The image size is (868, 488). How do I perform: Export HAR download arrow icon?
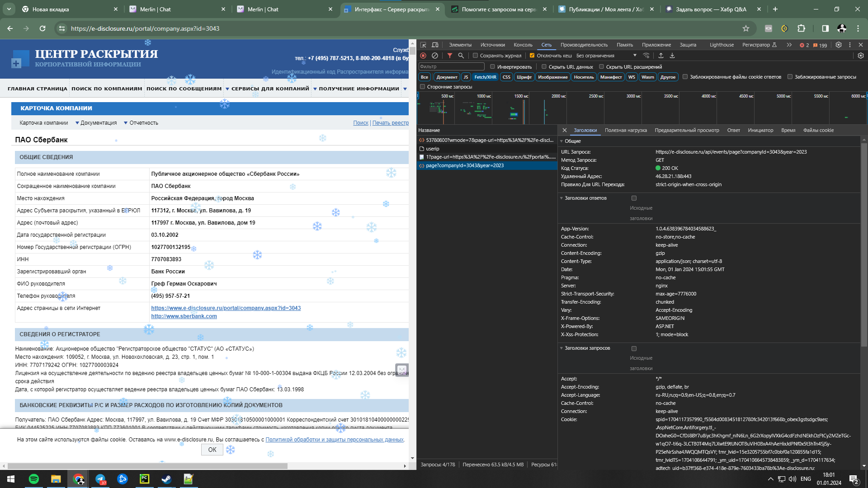point(672,56)
